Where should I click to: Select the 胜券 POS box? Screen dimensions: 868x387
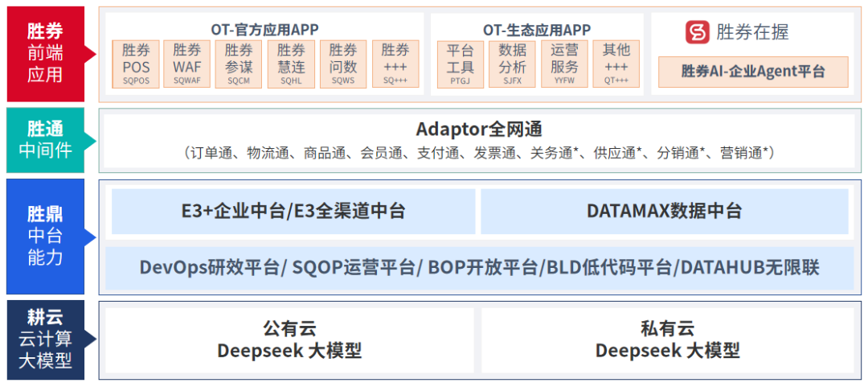click(136, 64)
